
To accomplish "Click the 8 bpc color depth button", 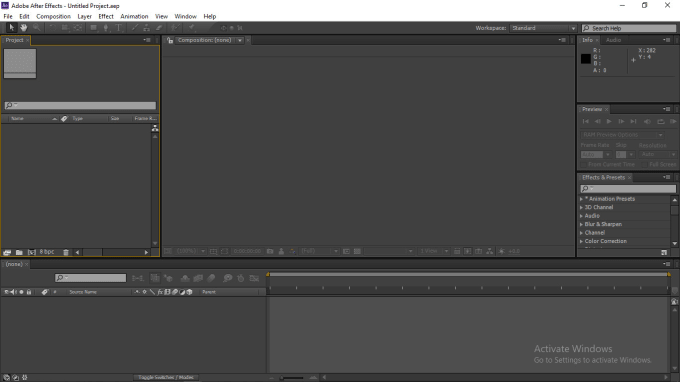I will click(x=47, y=252).
